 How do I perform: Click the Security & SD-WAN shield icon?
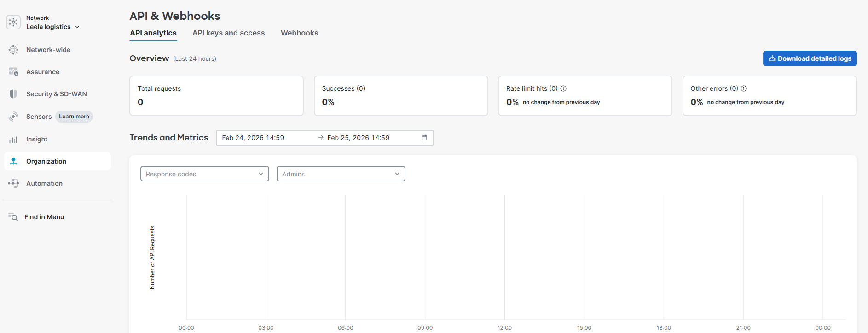tap(13, 94)
